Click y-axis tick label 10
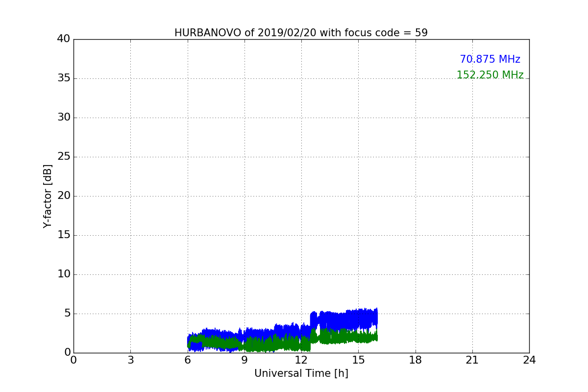The width and height of the screenshot is (588, 392). click(x=64, y=274)
